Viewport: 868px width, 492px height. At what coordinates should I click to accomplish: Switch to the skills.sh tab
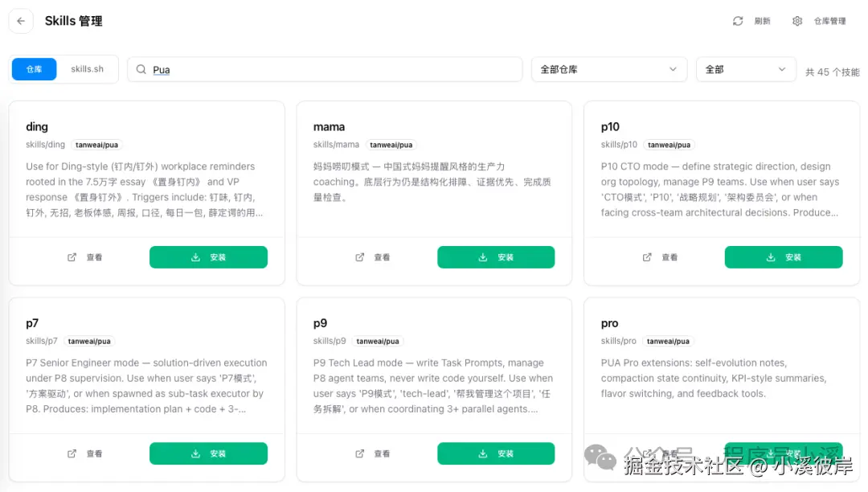(87, 69)
